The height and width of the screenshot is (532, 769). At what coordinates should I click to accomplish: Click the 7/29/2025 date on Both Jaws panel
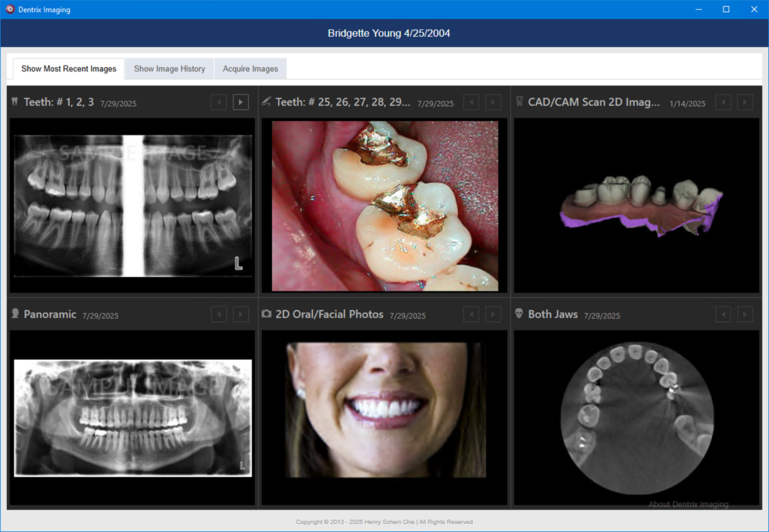click(602, 315)
